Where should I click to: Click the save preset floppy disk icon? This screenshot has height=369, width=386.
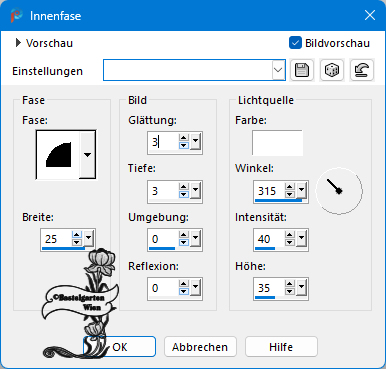coord(302,70)
